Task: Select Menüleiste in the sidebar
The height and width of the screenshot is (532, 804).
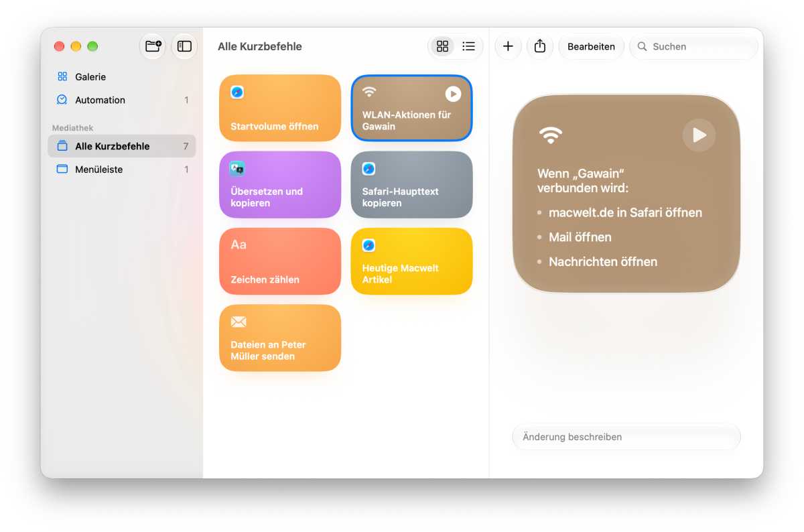Action: (121, 170)
